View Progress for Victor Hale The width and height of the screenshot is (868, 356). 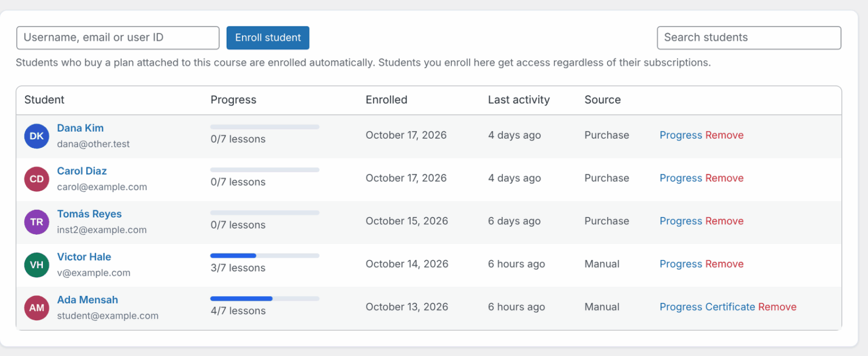click(681, 264)
